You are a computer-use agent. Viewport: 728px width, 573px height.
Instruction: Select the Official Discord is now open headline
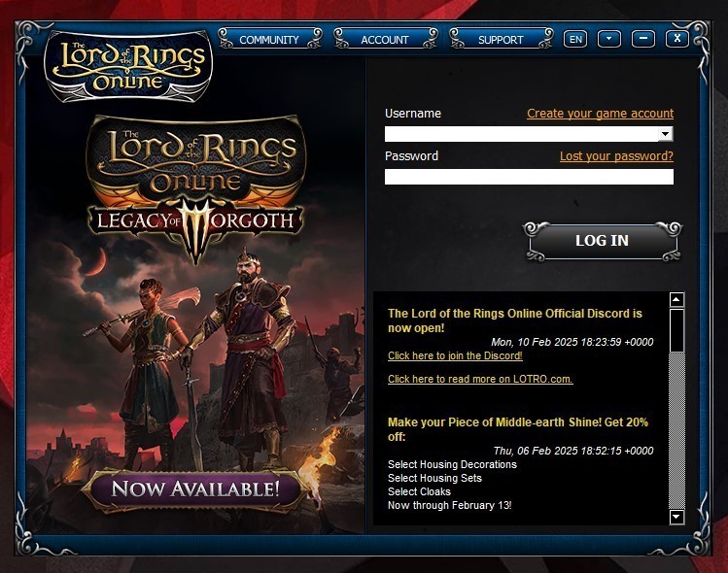coord(515,320)
